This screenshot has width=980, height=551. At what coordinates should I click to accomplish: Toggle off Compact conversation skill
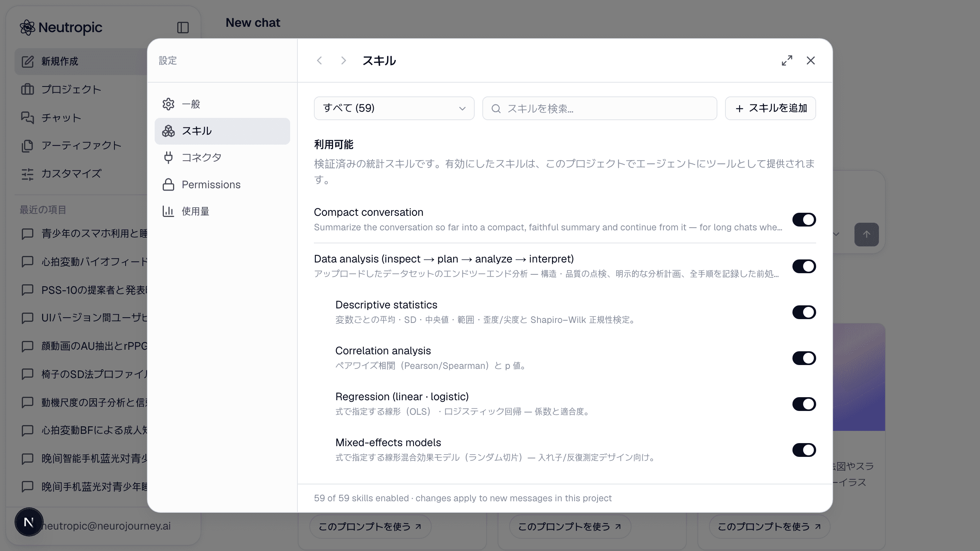804,220
